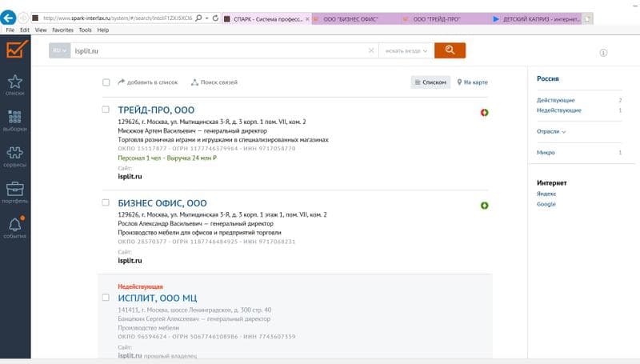Switch to ДЕТСКИЙ КАПРИЗ tab
Image resolution: width=640 pixels, height=364 pixels.
(x=536, y=18)
